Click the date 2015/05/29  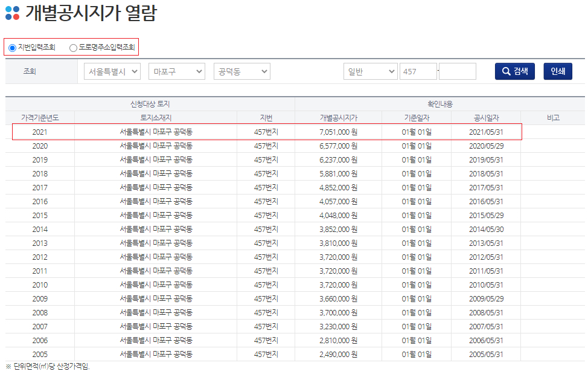click(x=486, y=215)
